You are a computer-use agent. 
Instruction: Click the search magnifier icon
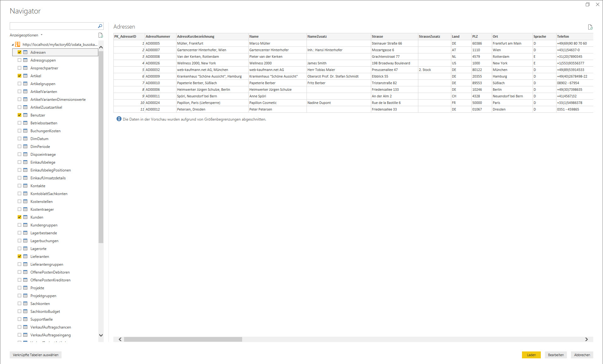click(x=100, y=26)
